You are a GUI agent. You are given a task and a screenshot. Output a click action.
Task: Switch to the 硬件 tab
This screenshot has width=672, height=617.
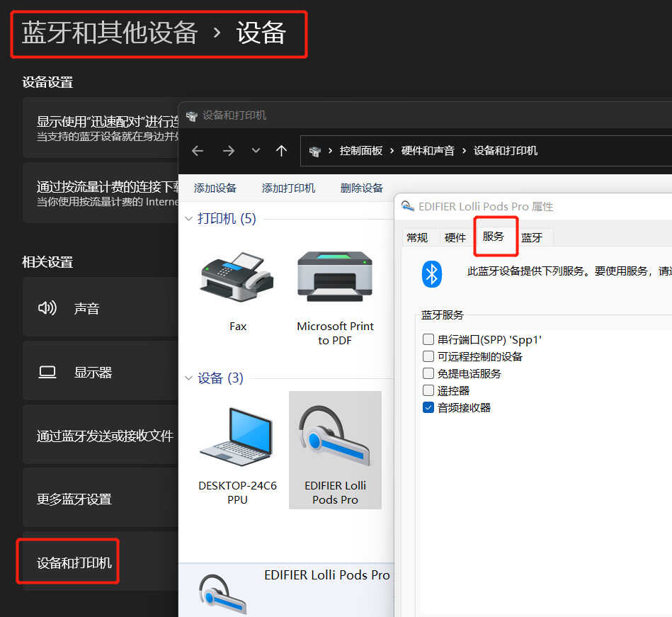coord(455,237)
